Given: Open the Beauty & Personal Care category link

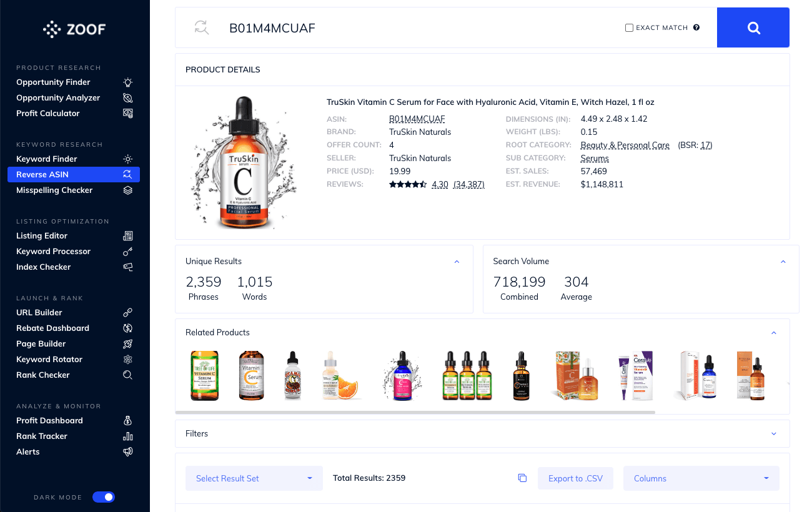Looking at the screenshot, I should [x=625, y=145].
